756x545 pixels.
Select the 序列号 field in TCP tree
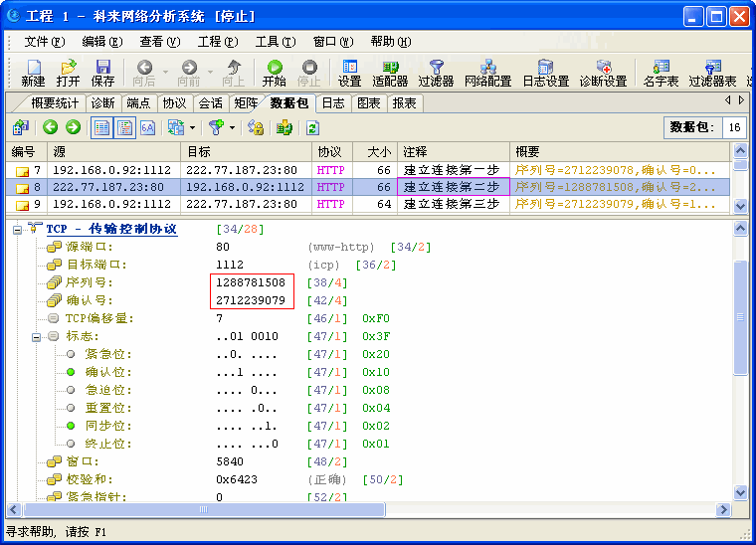tap(89, 282)
